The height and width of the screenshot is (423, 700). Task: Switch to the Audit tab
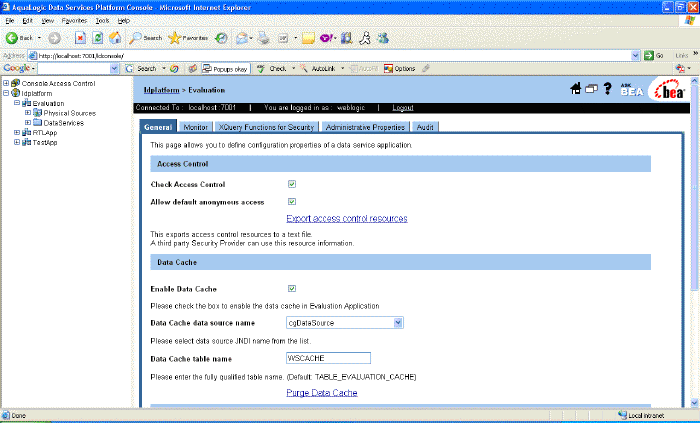[425, 127]
